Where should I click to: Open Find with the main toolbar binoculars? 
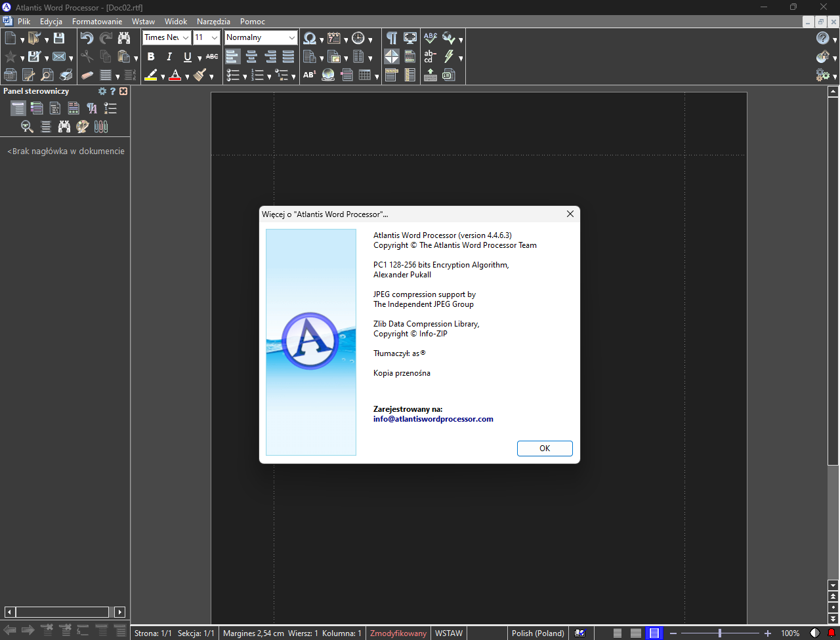[x=124, y=38]
